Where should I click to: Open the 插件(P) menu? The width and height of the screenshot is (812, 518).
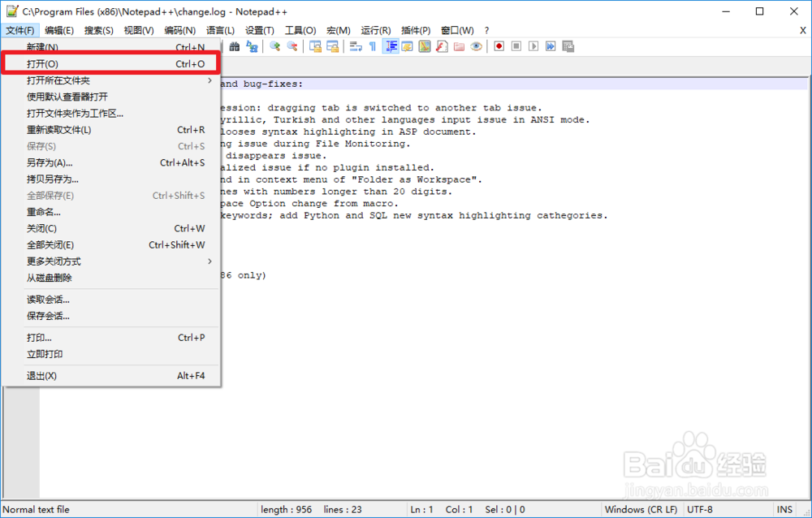tap(416, 31)
